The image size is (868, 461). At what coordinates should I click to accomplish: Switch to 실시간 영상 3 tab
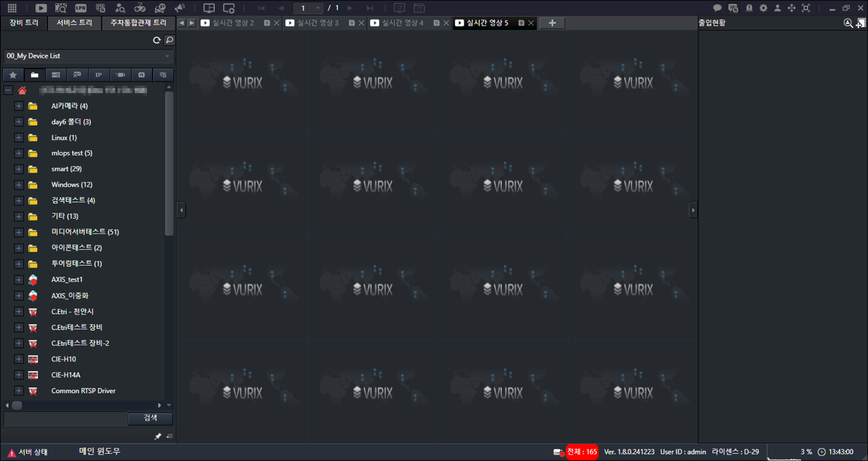pyautogui.click(x=318, y=23)
